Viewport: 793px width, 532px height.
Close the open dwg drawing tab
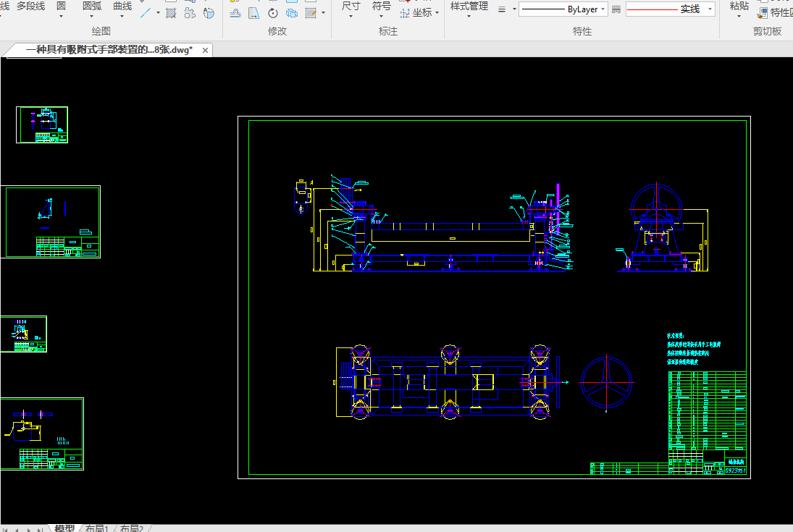(x=206, y=50)
